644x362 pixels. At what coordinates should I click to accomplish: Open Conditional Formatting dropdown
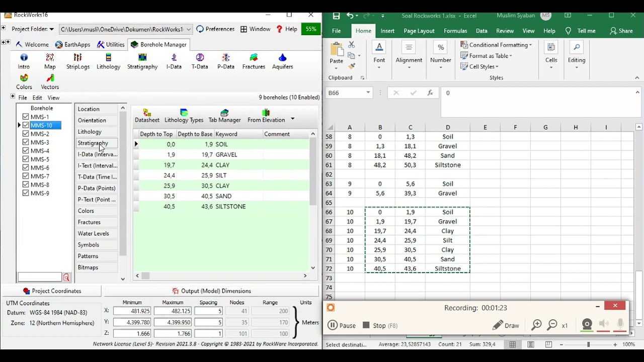pyautogui.click(x=496, y=45)
